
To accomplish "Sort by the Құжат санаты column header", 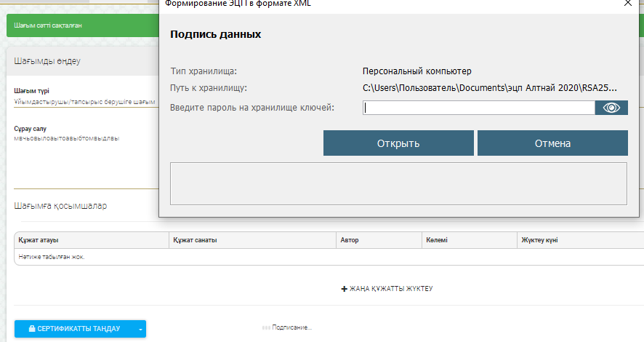I will click(195, 240).
